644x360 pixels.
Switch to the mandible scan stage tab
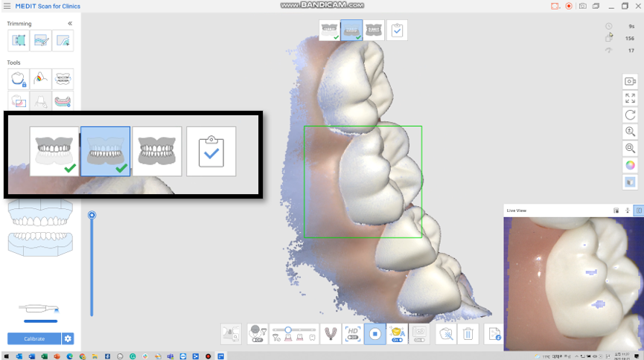coord(351,30)
